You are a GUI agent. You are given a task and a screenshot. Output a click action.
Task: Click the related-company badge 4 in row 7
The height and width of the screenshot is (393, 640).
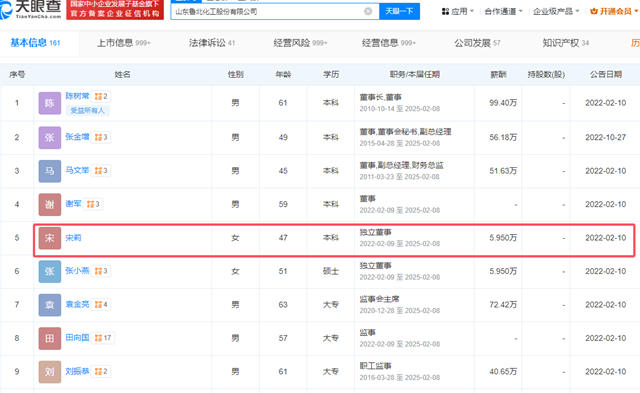point(101,304)
